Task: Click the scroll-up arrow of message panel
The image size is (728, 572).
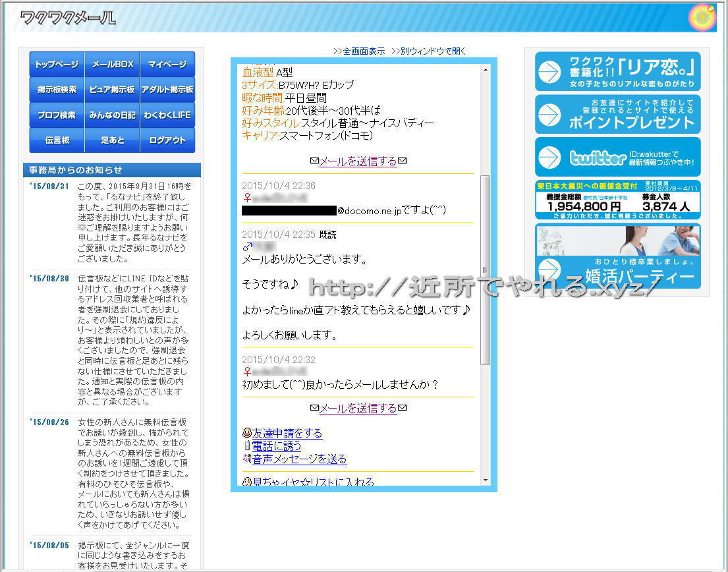Action: (x=486, y=68)
